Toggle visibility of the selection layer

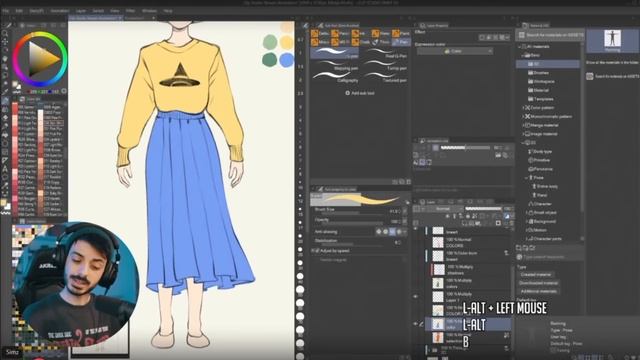(x=416, y=338)
